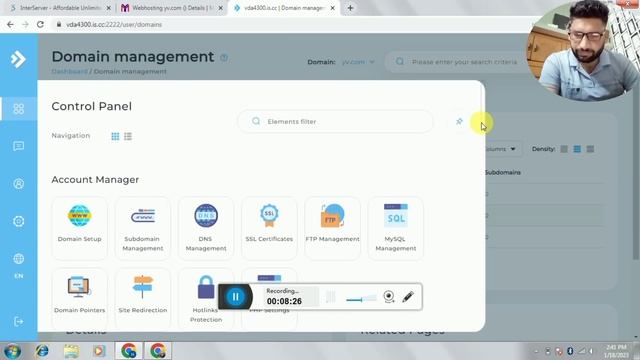The width and height of the screenshot is (640, 360).
Task: Select the large density option
Action: pyautogui.click(x=590, y=149)
